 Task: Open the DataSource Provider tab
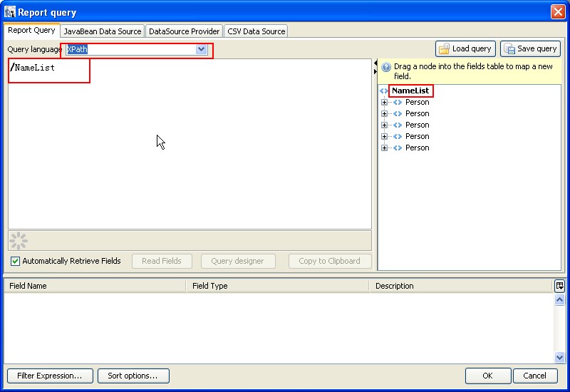coord(184,31)
